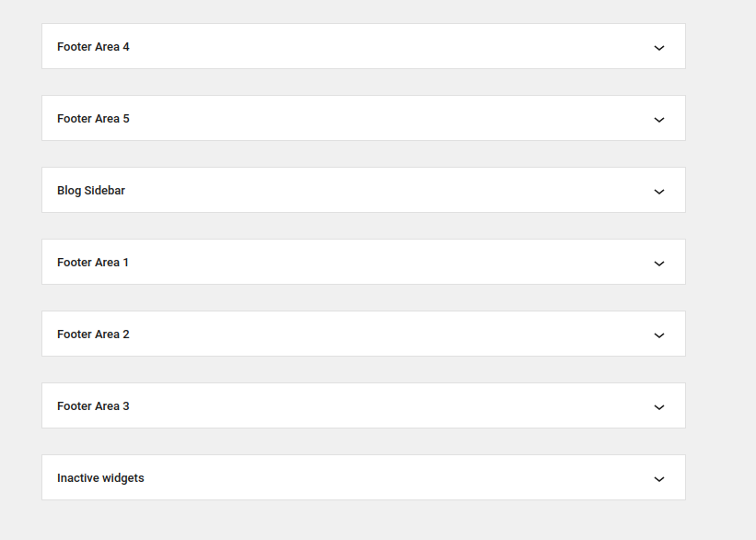Select the "Footer Area 3" title text
Screen dimensions: 756x540
click(x=93, y=406)
